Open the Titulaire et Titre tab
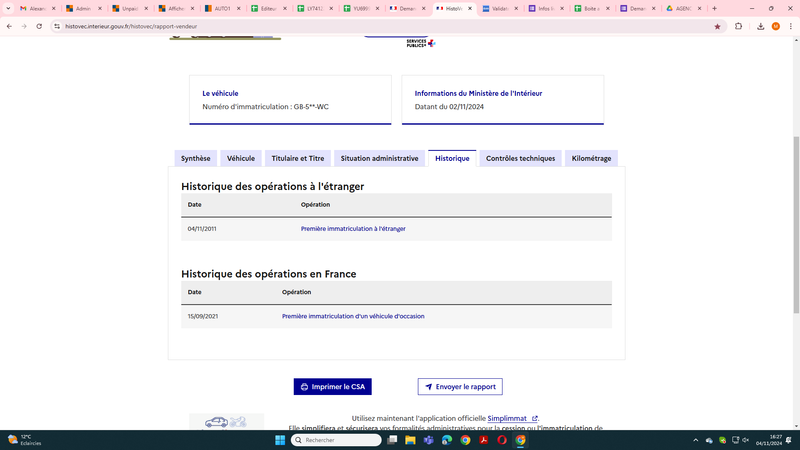 [298, 158]
